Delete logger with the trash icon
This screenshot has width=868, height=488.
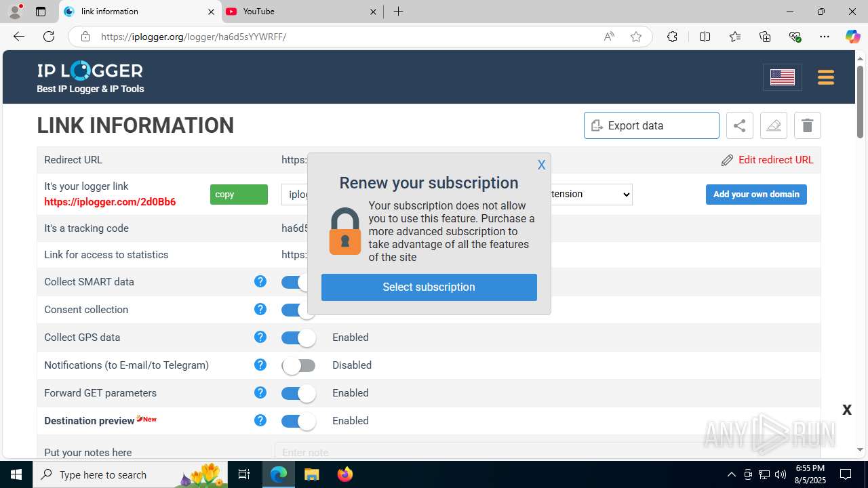tap(807, 125)
